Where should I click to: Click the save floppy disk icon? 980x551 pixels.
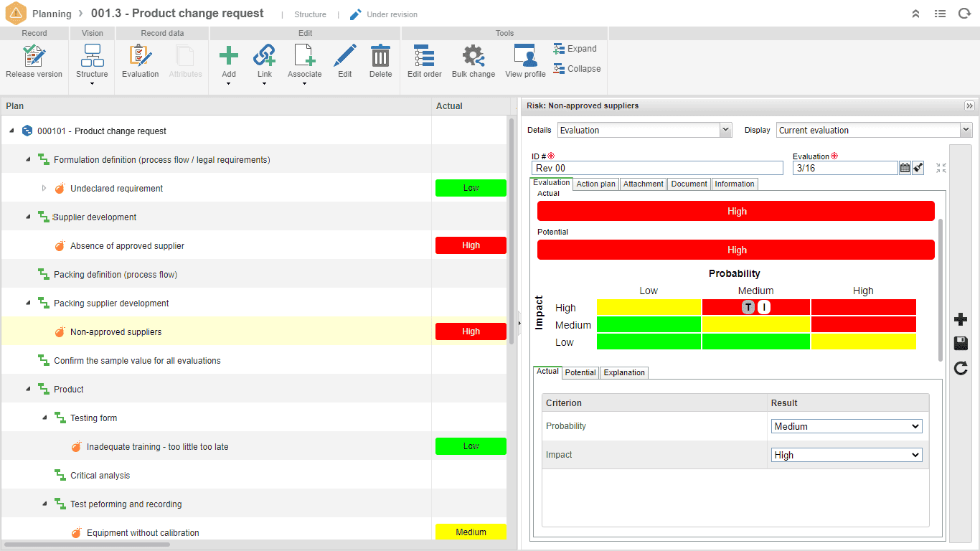pyautogui.click(x=961, y=344)
